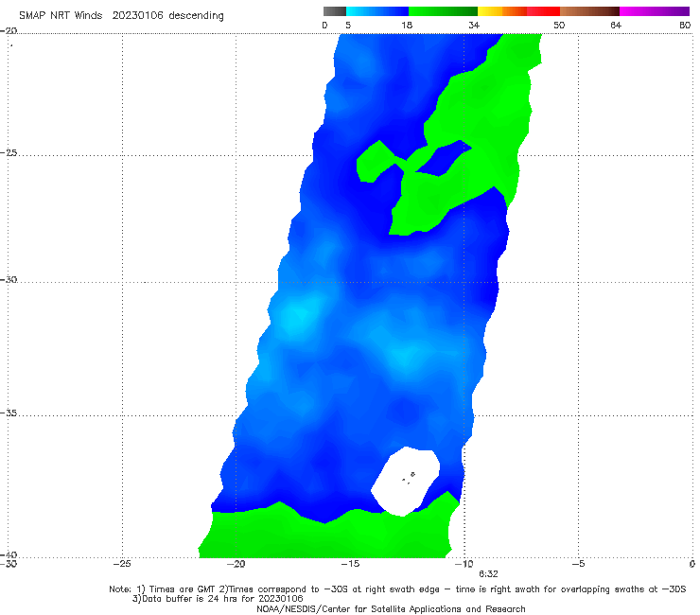This screenshot has height=615, width=700.
Task: Click the color bar label 5
Action: coord(348,25)
